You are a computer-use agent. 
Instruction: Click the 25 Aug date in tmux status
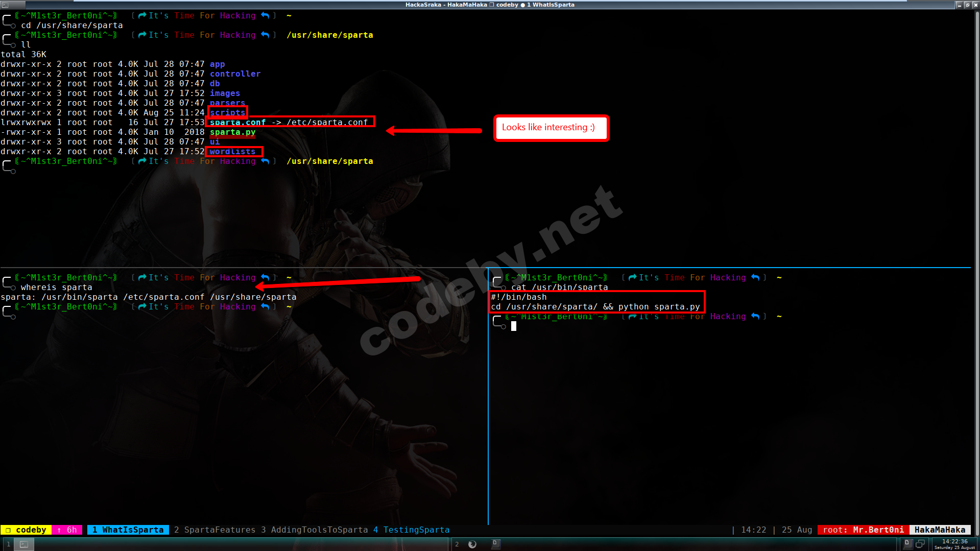[797, 530]
